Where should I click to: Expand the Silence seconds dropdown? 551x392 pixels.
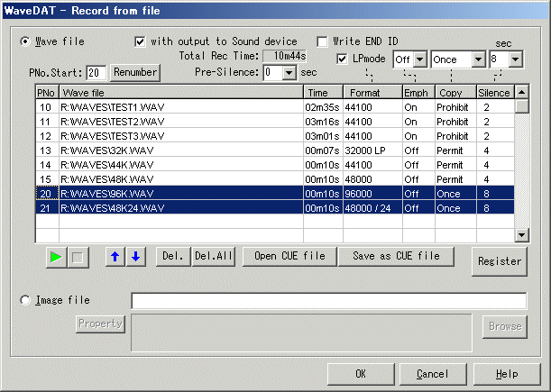515,59
